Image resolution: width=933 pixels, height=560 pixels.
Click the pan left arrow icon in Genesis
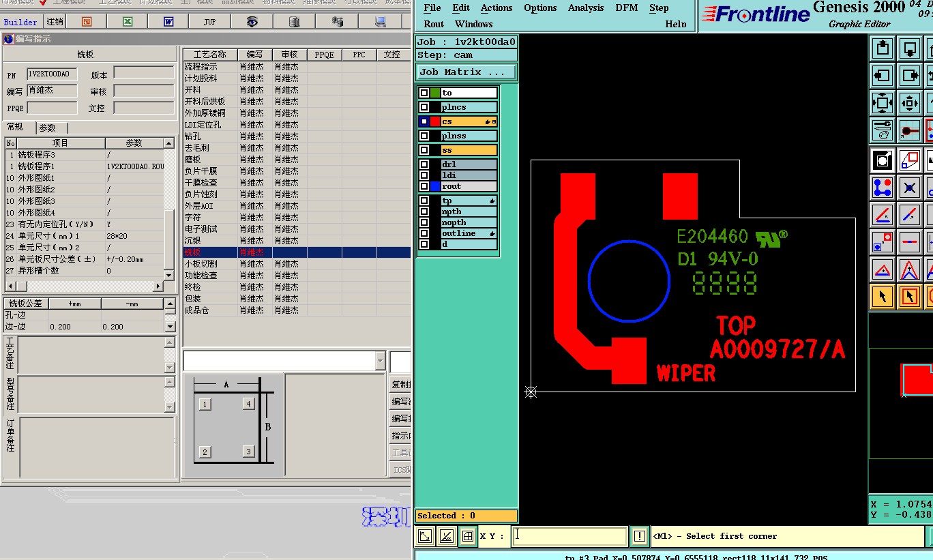[x=883, y=76]
